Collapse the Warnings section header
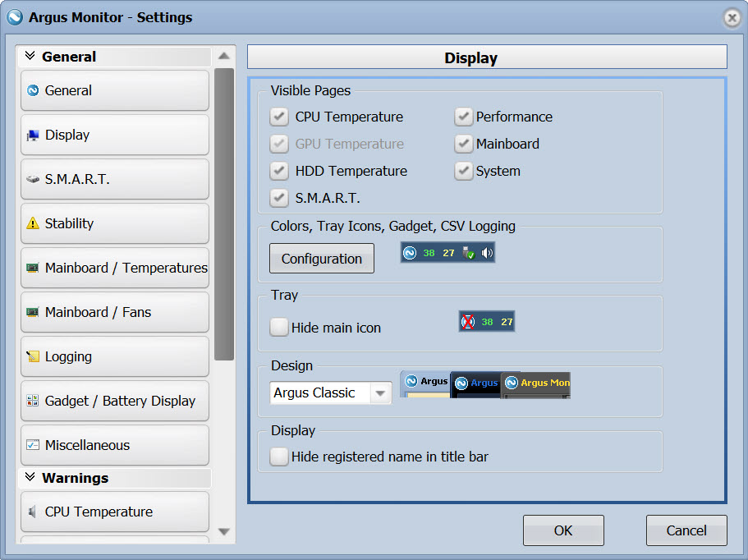The width and height of the screenshot is (748, 560). pos(114,478)
